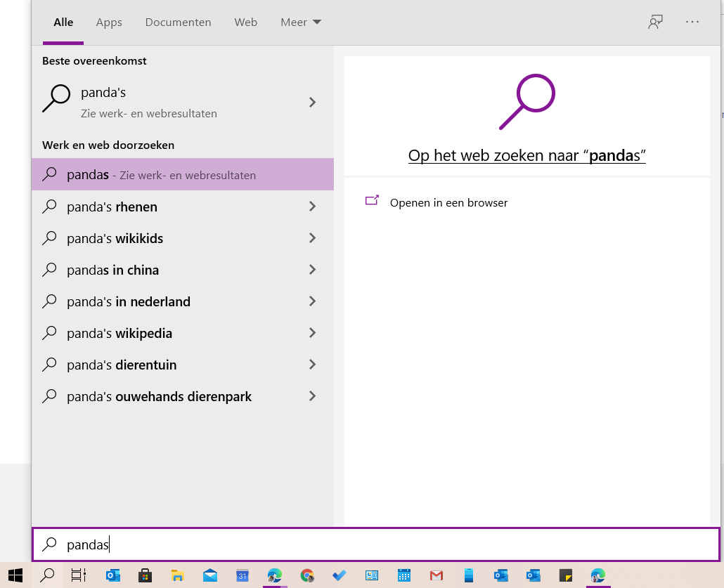
Task: Open the three-dots options menu
Action: click(x=692, y=22)
